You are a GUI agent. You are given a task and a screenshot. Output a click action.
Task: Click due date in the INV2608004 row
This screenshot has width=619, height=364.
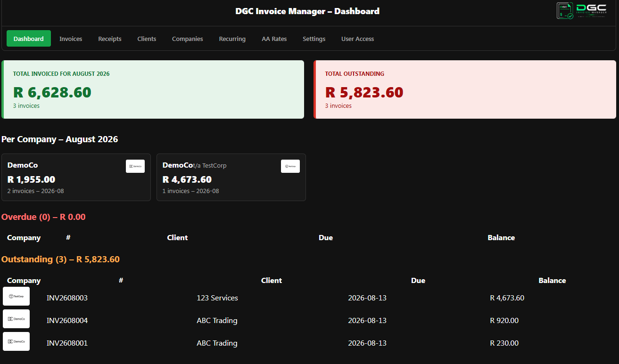click(367, 320)
